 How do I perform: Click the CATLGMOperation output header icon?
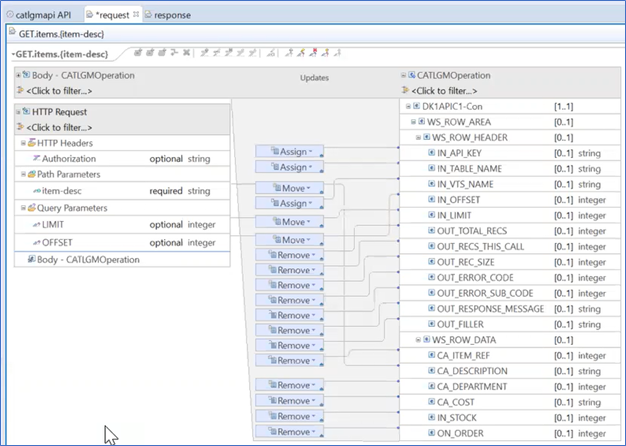pyautogui.click(x=412, y=75)
